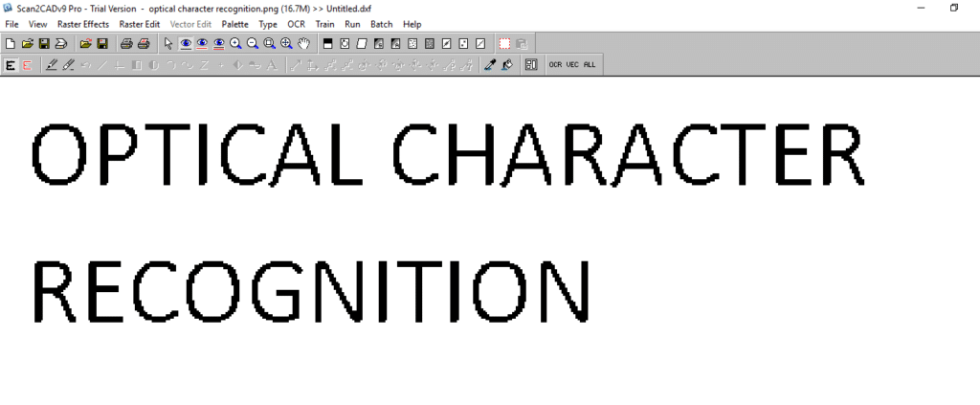Viewport: 980px width, 405px height.
Task: Open the OCR menu
Action: point(297,24)
